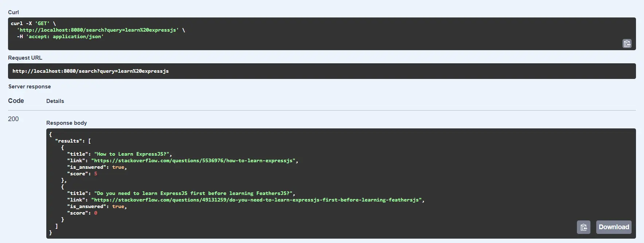Click the title value How to Learn ExpressJS
644x243 pixels.
click(x=133, y=154)
